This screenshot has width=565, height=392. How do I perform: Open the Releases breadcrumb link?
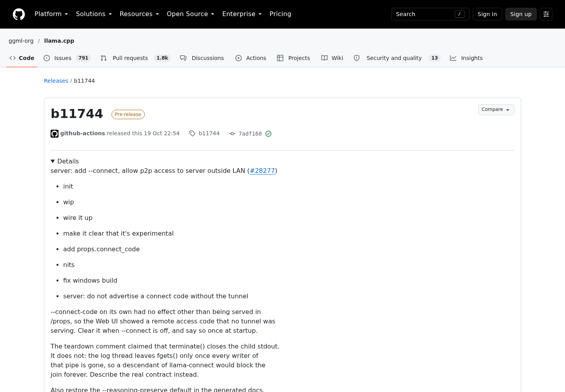56,81
